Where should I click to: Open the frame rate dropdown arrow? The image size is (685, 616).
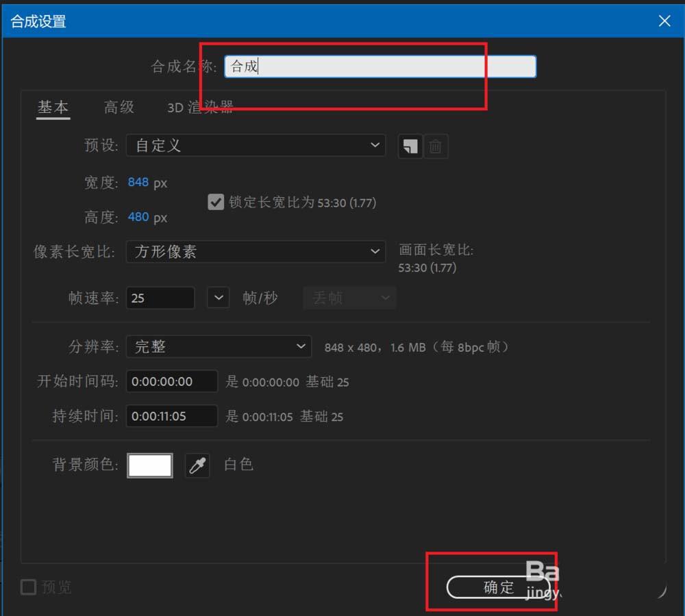[218, 298]
